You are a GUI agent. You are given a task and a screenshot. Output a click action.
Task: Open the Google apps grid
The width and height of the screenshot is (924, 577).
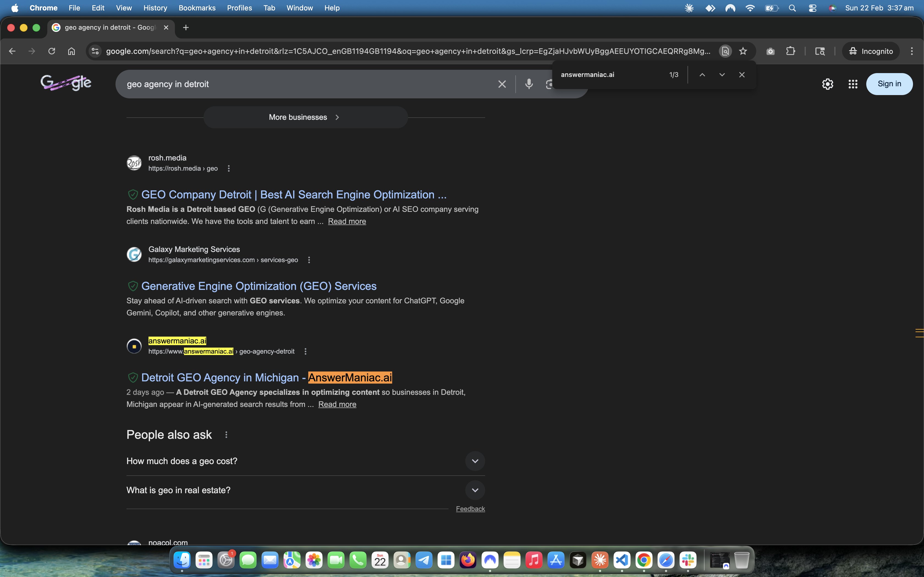[853, 84]
